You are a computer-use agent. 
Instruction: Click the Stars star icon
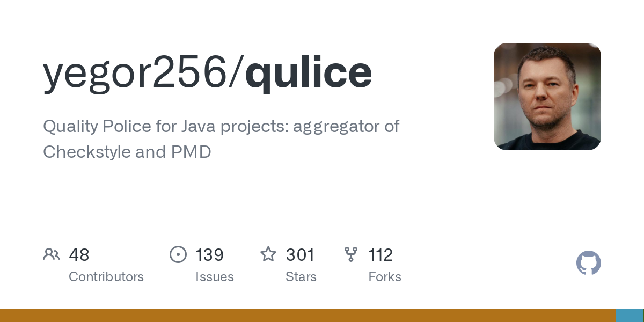click(x=268, y=254)
